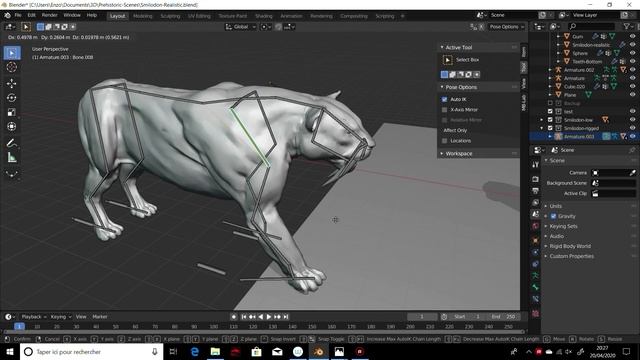Open Blender from the Windows taskbar
The height and width of the screenshot is (360, 640).
coord(318,351)
